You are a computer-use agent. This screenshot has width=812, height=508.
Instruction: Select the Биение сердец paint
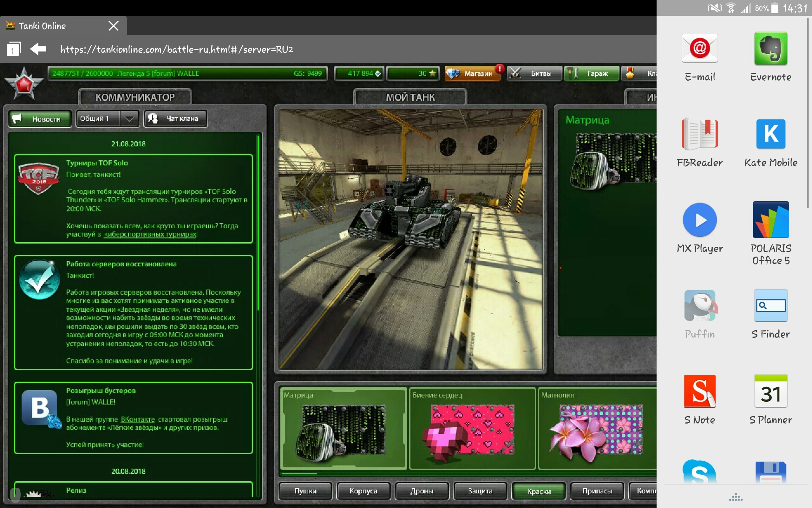[472, 428]
